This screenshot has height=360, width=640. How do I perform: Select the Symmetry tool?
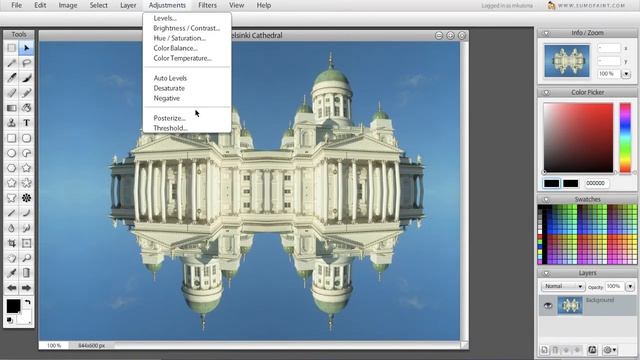(x=27, y=198)
